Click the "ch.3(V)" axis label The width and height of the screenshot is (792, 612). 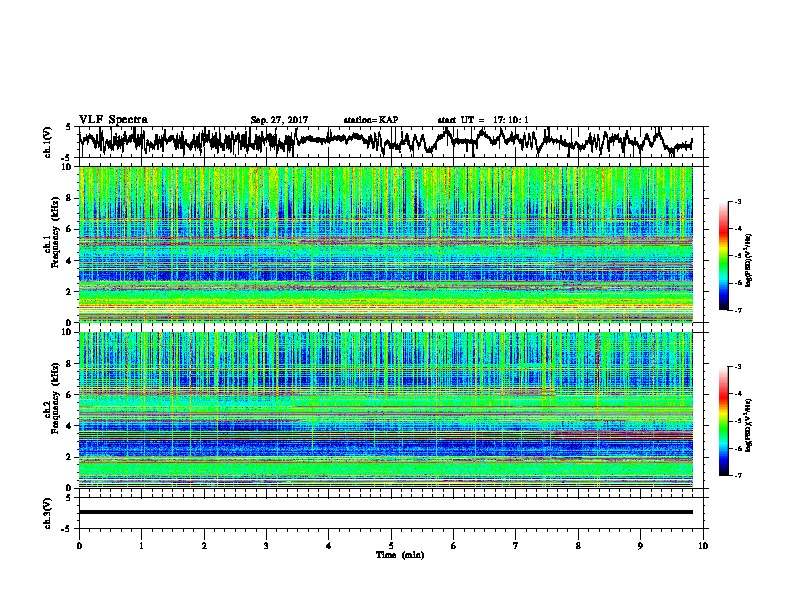click(x=48, y=513)
